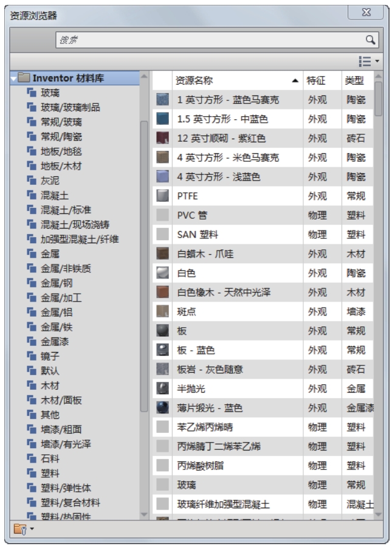
Task: Select the PVC 管 material row
Action: point(263,215)
